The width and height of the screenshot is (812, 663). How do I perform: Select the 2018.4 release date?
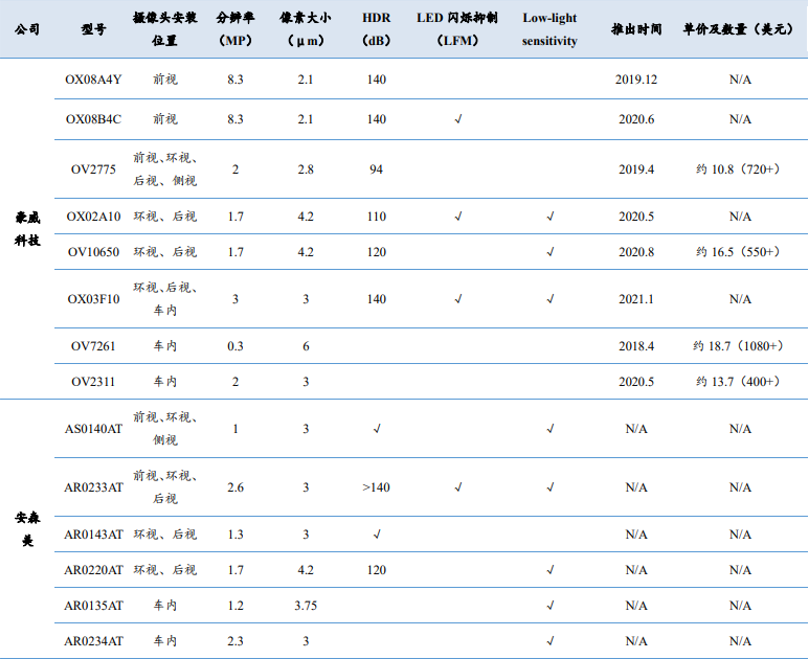pyautogui.click(x=636, y=346)
